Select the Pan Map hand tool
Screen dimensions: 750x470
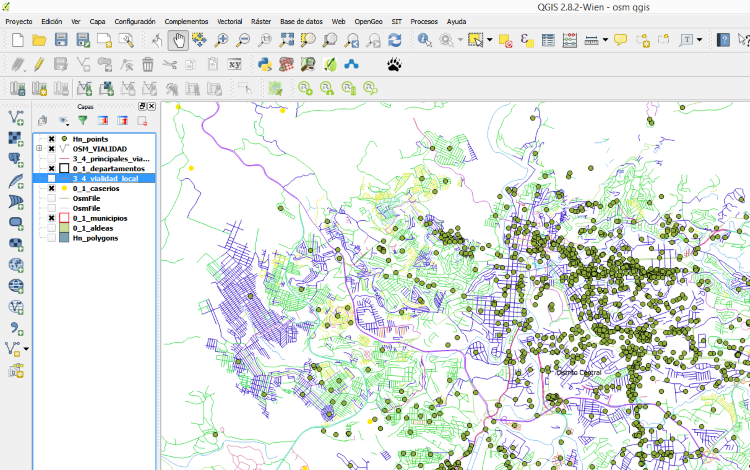[178, 40]
